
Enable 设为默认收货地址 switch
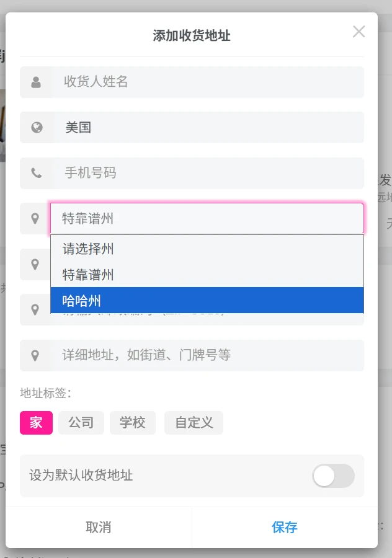(333, 476)
